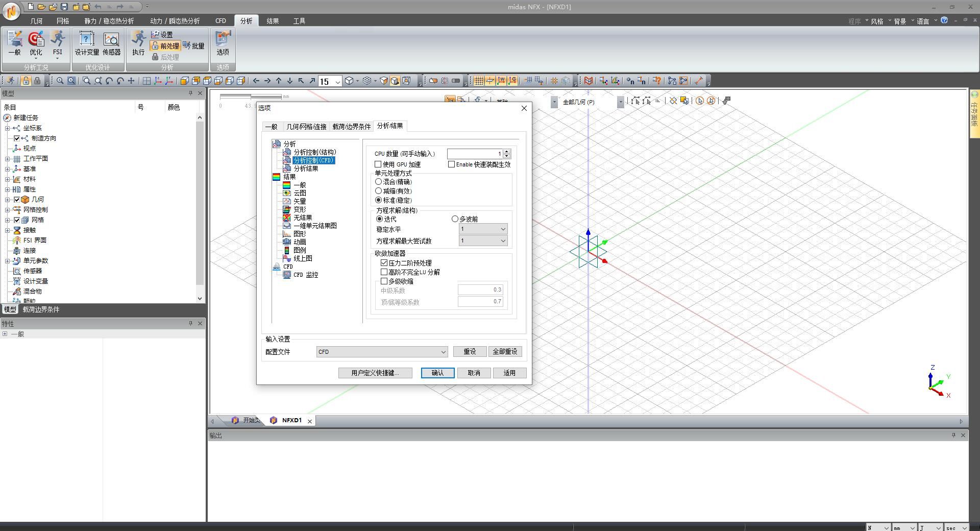Click the 用户定义快捷键 button
The width and height of the screenshot is (980, 531).
pos(375,373)
